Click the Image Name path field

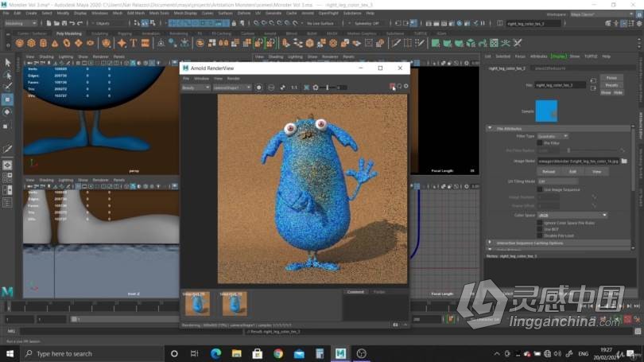point(578,161)
